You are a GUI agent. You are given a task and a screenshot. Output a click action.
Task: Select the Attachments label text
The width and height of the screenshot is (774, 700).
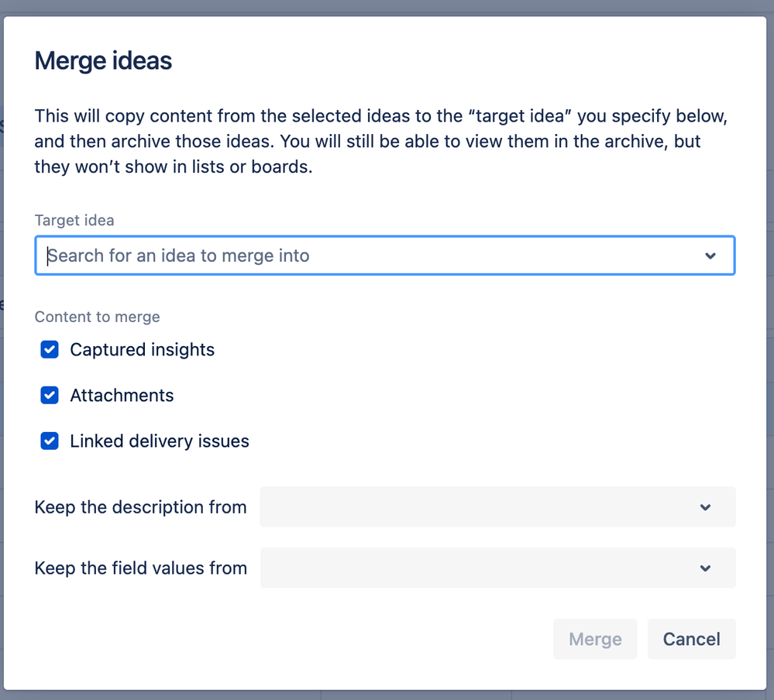pyautogui.click(x=122, y=396)
